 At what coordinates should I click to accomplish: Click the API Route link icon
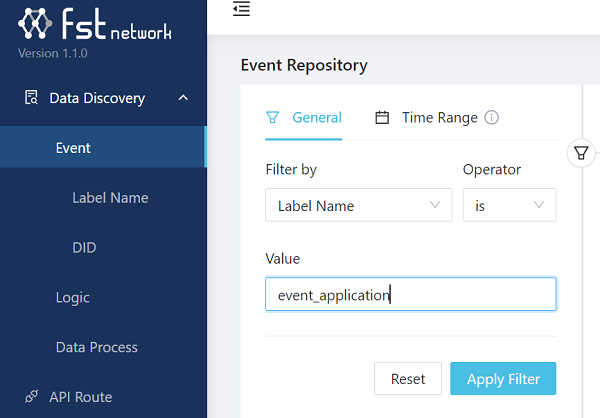tap(31, 397)
